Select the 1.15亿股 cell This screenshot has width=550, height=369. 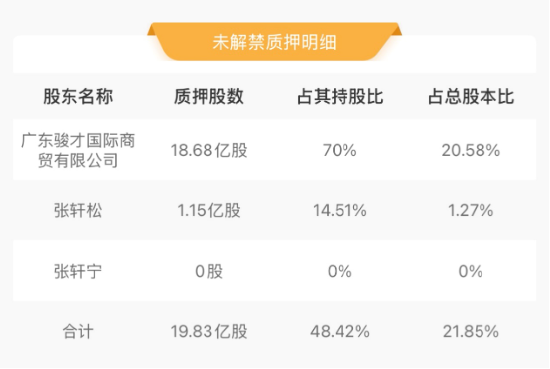coord(209,210)
